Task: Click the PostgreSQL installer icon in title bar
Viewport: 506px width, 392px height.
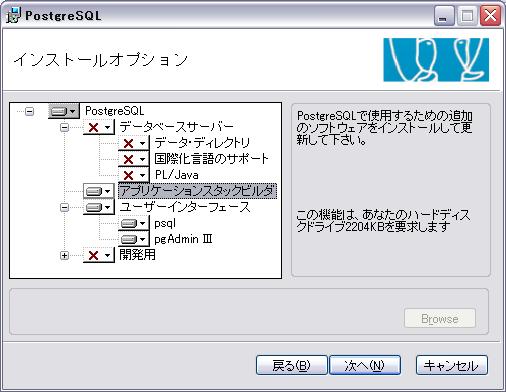Action: 13,15
